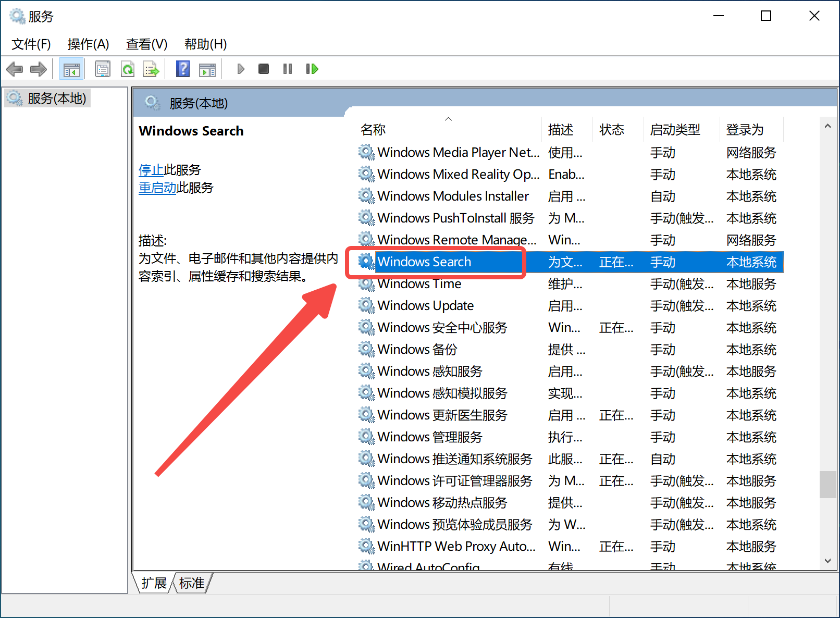
Task: Restart the service using the restart icon
Action: (x=312, y=68)
